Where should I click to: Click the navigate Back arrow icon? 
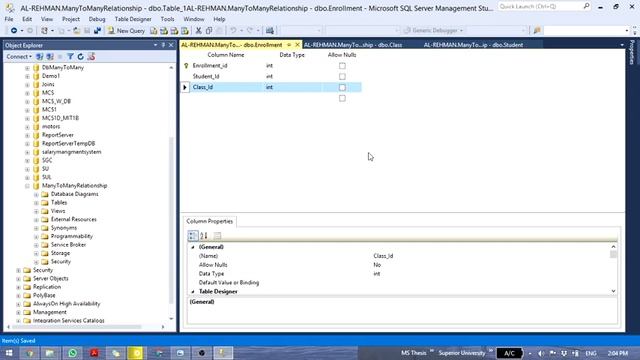pos(14,31)
